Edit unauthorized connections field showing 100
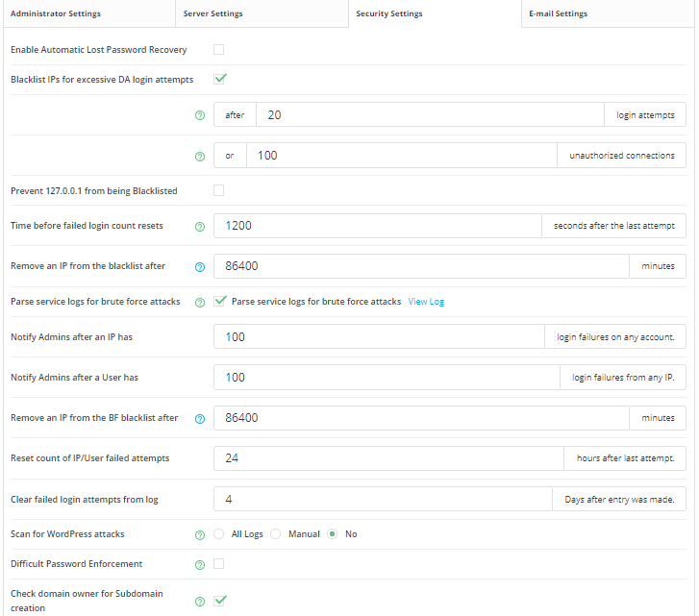 pos(402,156)
